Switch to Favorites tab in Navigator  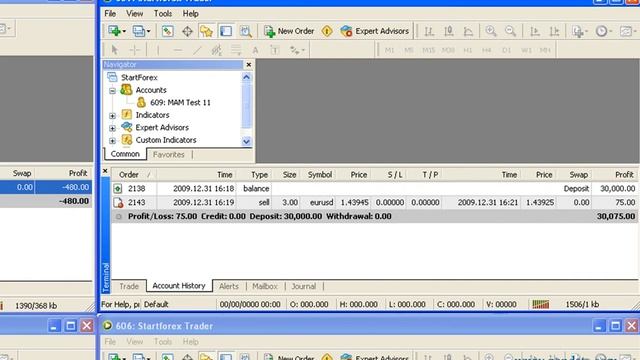[169, 155]
